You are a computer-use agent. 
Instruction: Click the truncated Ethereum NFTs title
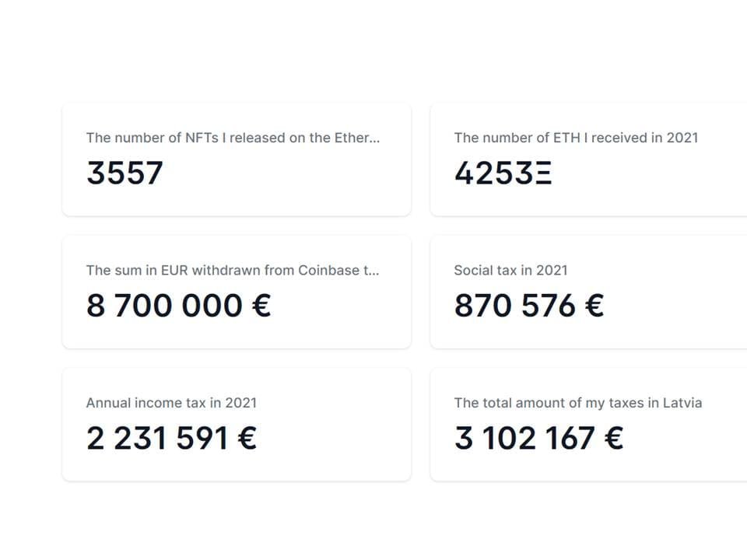pyautogui.click(x=233, y=138)
